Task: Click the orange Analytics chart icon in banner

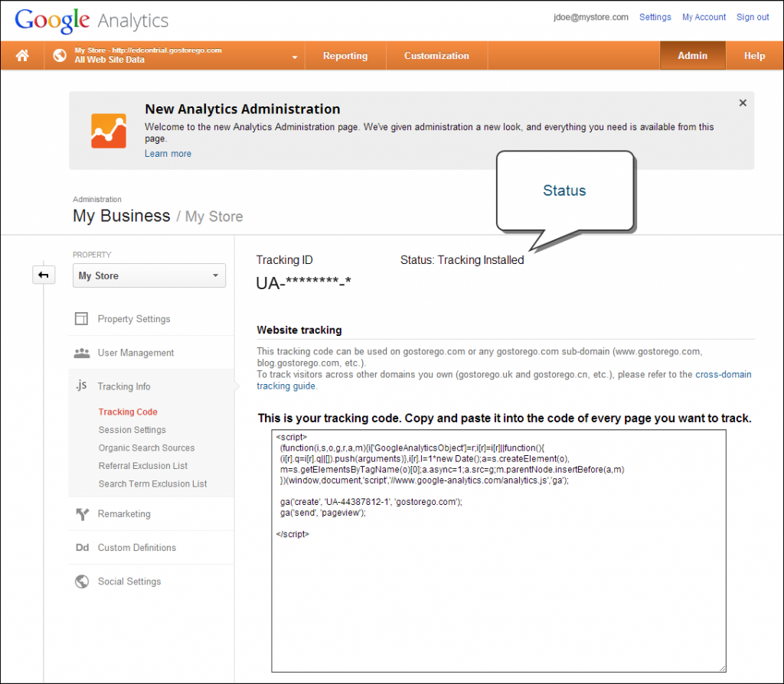Action: click(x=109, y=131)
